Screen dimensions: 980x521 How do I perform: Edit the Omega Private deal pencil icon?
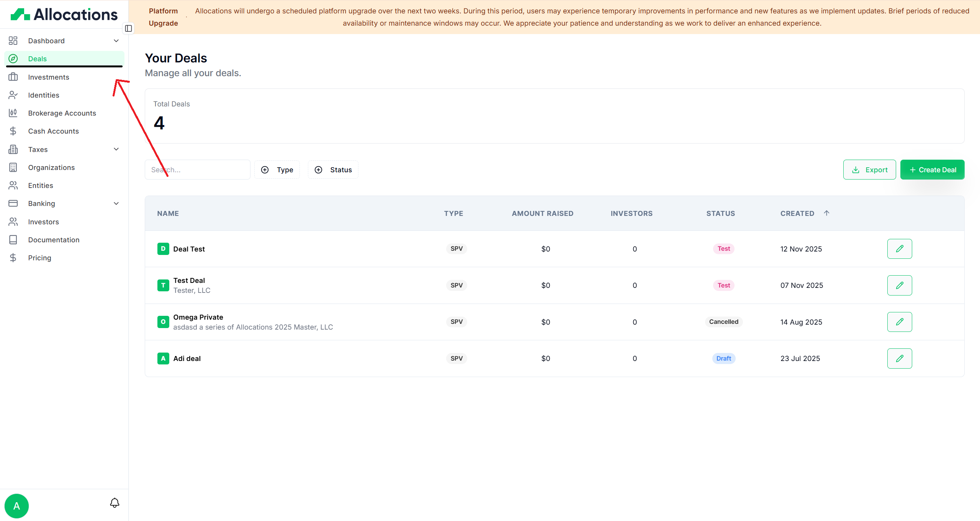point(899,322)
